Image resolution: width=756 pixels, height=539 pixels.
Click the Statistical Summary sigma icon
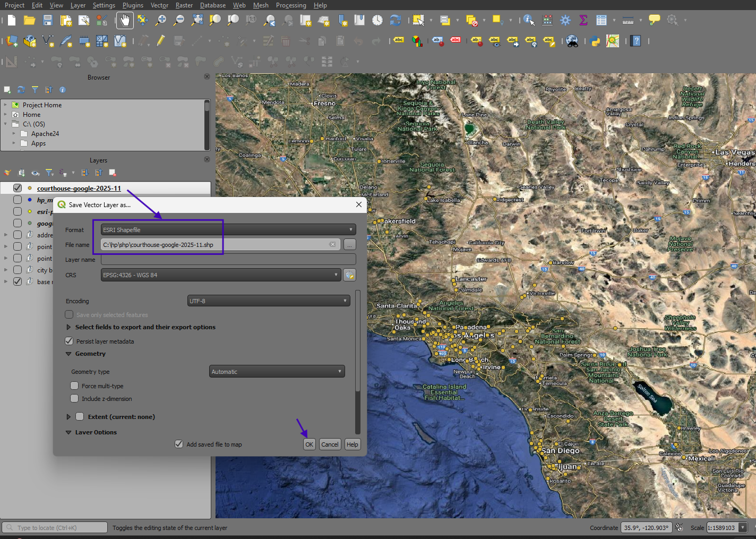[x=583, y=20]
